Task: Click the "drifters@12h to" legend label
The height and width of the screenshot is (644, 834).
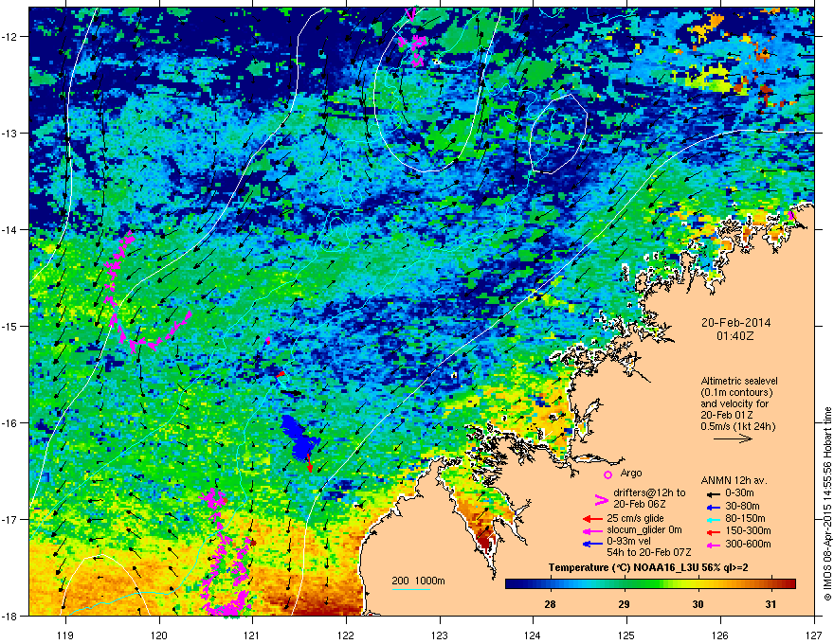Action: pos(649,492)
